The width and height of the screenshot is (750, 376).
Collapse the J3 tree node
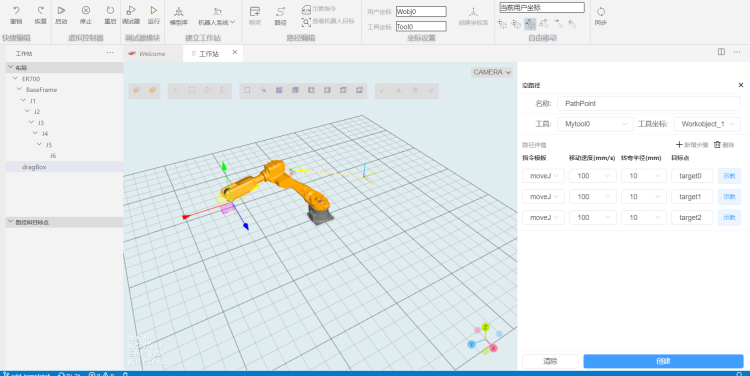(31, 122)
